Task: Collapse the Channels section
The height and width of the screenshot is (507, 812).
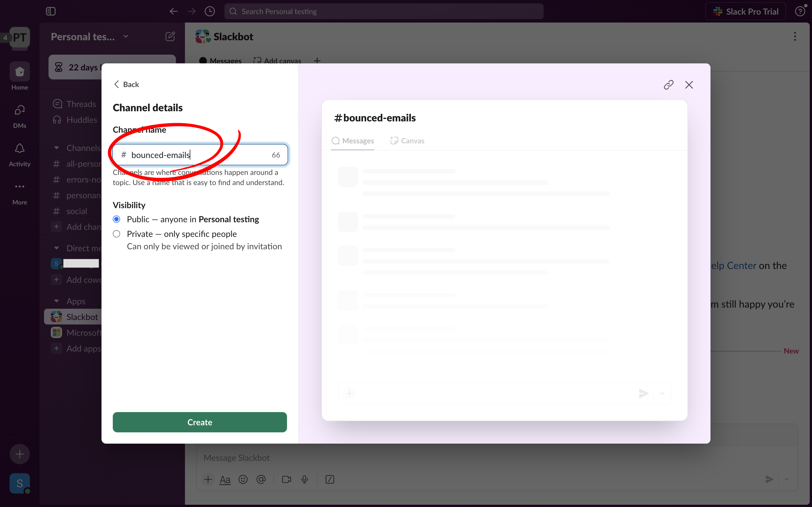Action: [x=56, y=148]
